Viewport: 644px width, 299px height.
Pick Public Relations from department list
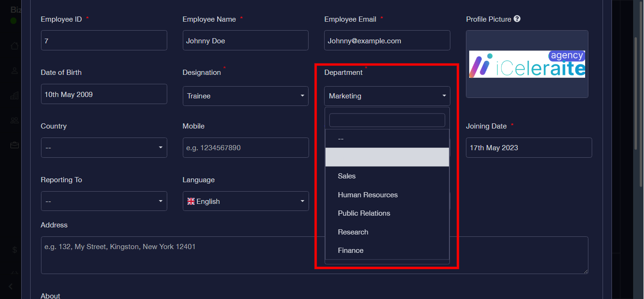[364, 213]
